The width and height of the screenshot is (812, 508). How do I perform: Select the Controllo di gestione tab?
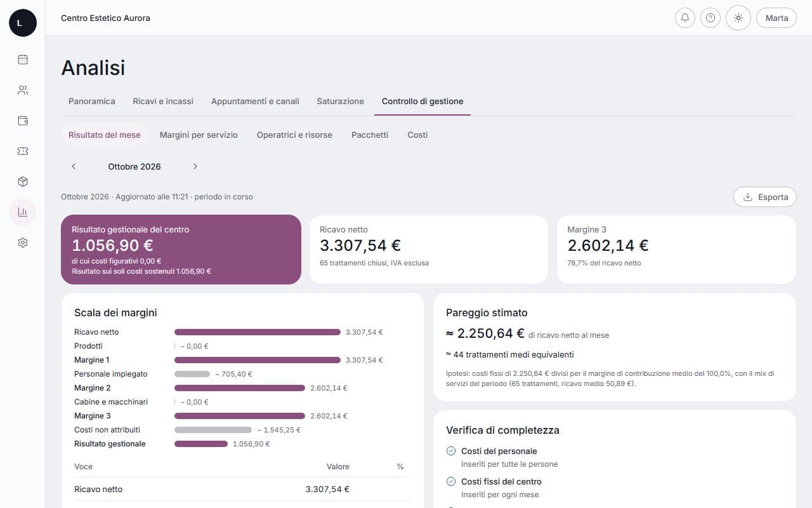[422, 101]
